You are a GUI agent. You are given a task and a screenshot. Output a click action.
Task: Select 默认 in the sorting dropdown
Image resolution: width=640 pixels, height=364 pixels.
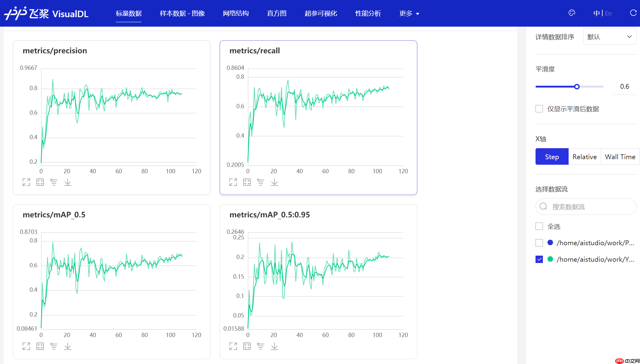[610, 36]
